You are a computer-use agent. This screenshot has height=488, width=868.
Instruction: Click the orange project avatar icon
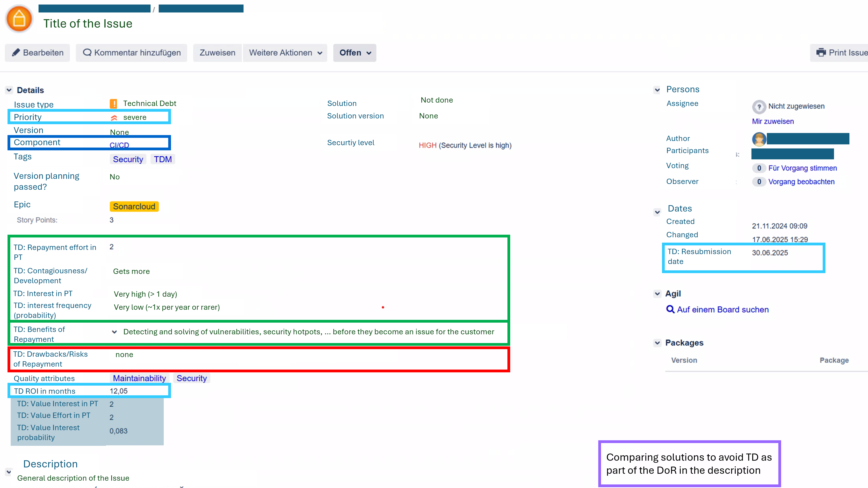(x=19, y=19)
